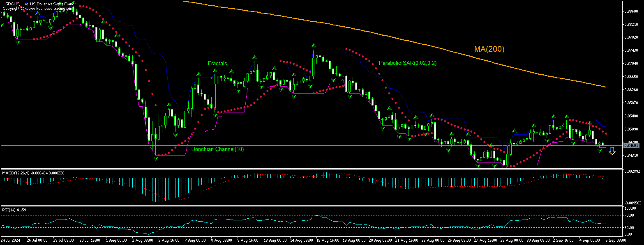The height and width of the screenshot is (245, 644).
Task: Select the downward sell arrow object
Action: tap(612, 151)
